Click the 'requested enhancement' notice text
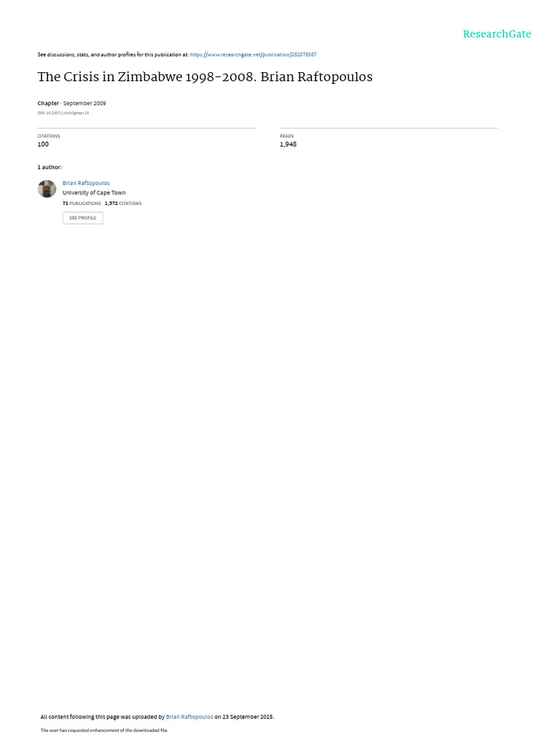The image size is (560, 747). tap(104, 729)
